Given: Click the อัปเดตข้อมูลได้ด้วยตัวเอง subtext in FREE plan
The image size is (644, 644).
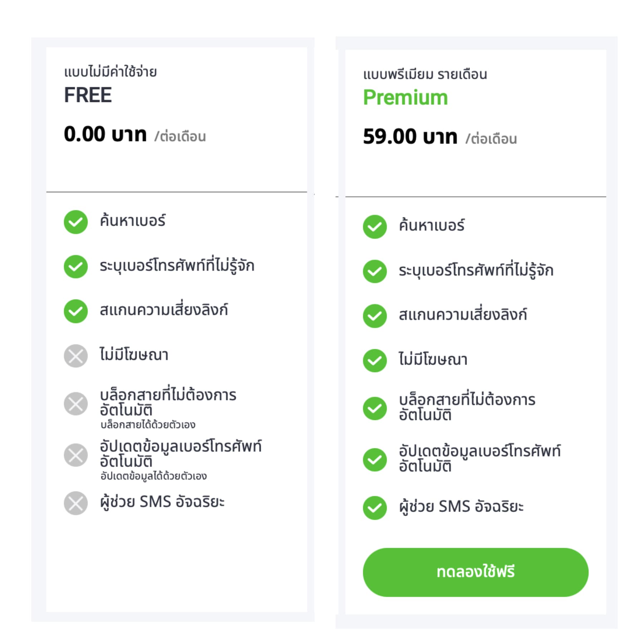Looking at the screenshot, I should [x=153, y=476].
